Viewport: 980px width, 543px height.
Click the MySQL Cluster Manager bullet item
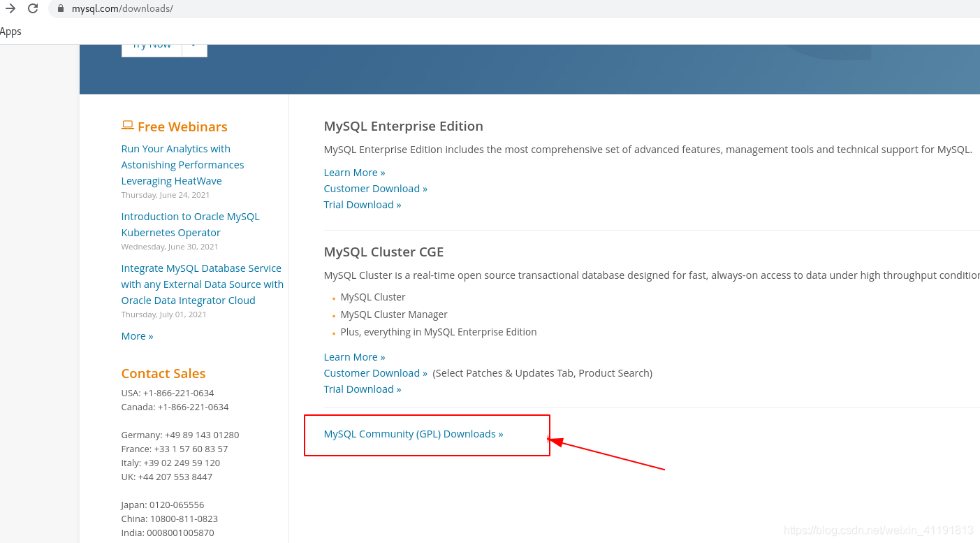click(x=394, y=314)
